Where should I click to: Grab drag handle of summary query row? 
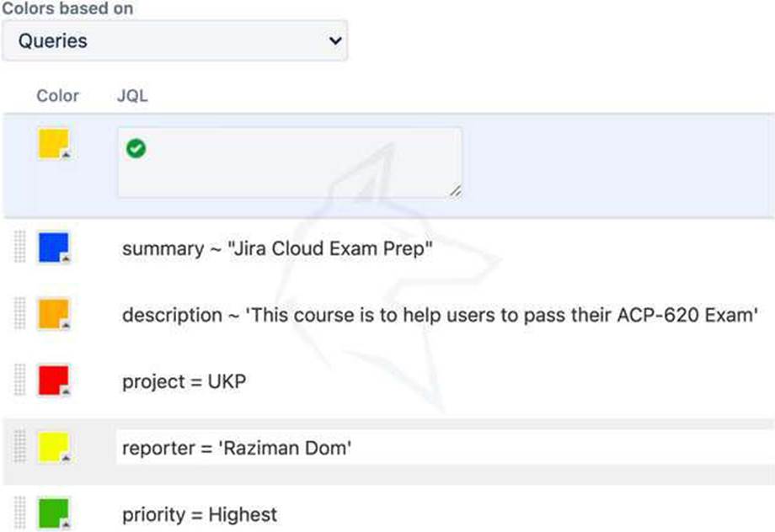[21, 247]
